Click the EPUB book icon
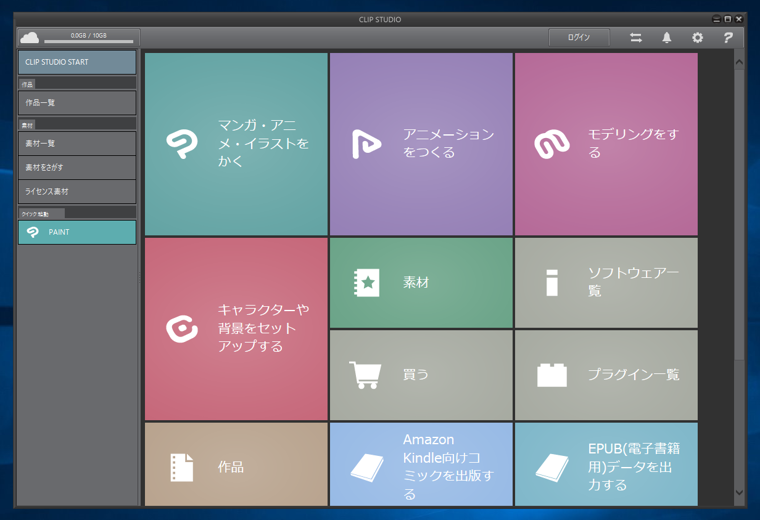 [552, 467]
